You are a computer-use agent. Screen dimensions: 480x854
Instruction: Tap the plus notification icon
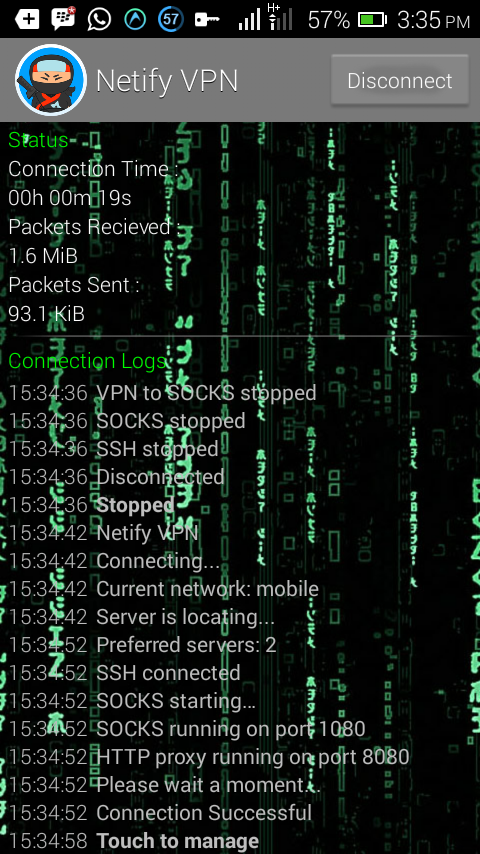27,20
